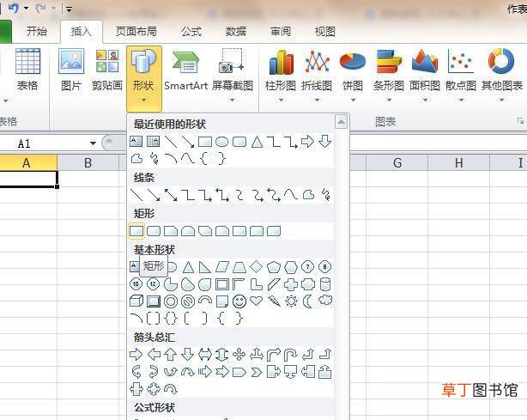Select the regular pentagon in 基本形状
The image size is (527, 420).
(x=274, y=267)
